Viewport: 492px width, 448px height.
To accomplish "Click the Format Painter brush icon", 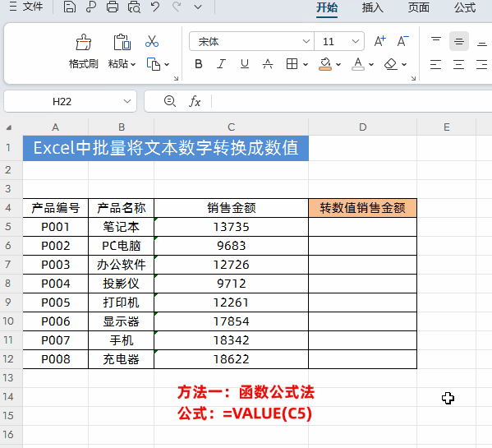I will pyautogui.click(x=83, y=43).
